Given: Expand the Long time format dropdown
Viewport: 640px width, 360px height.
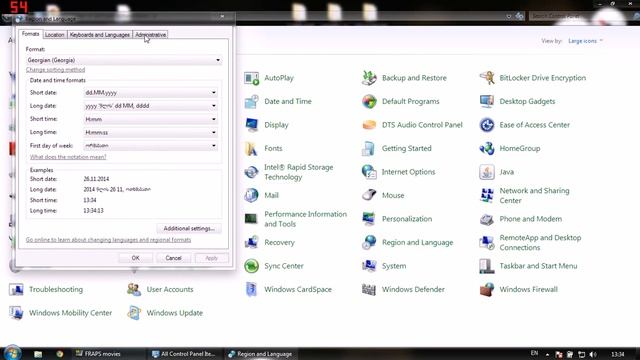Looking at the screenshot, I should [x=150, y=132].
